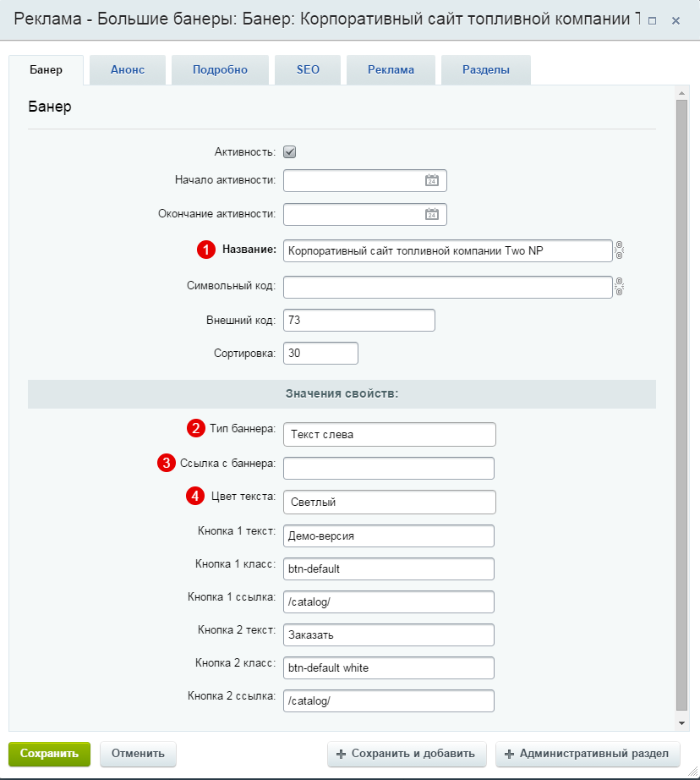Click the green Сохранить button
Viewport: 700px width, 780px height.
49,754
